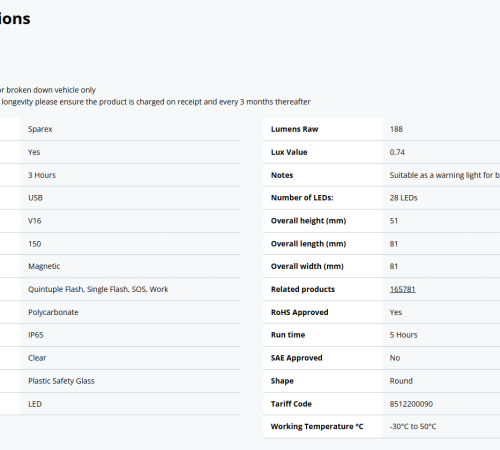This screenshot has width=500, height=450.
Task: Open related product link 165781
Action: [402, 289]
